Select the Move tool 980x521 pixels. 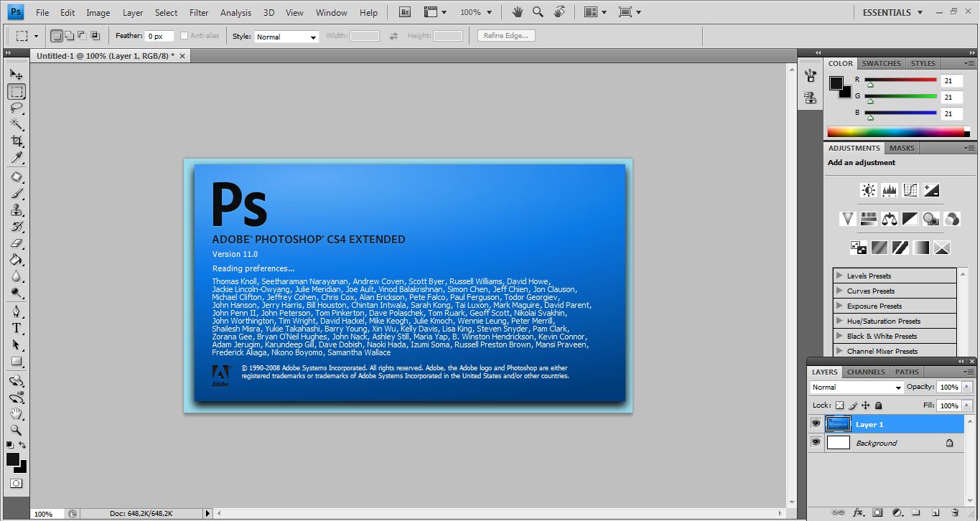pyautogui.click(x=17, y=74)
